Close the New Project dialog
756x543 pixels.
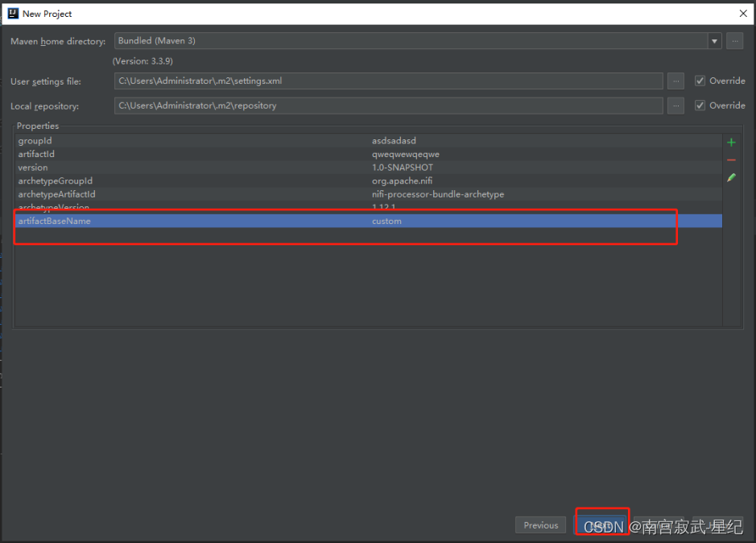tap(743, 14)
